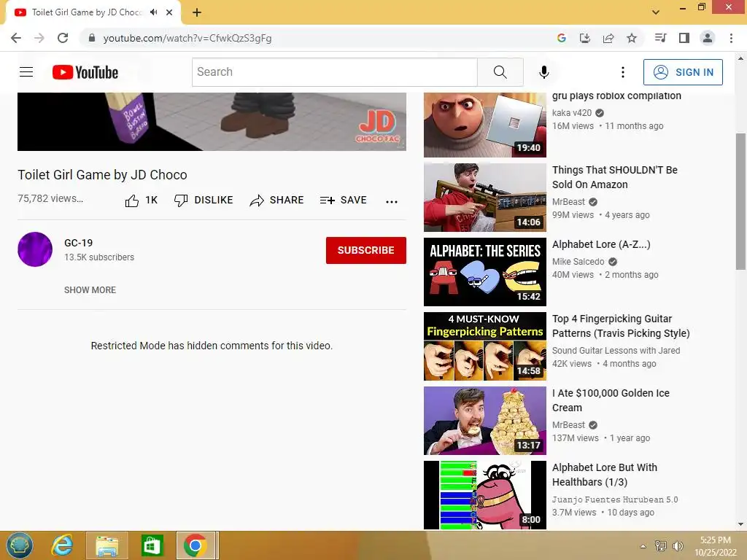
Task: Click the video player frame
Action: click(212, 122)
